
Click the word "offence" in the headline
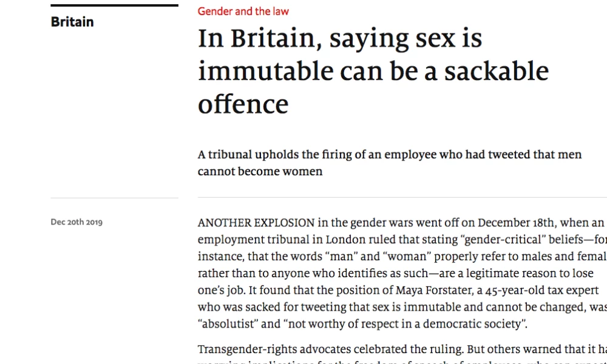[x=243, y=104]
